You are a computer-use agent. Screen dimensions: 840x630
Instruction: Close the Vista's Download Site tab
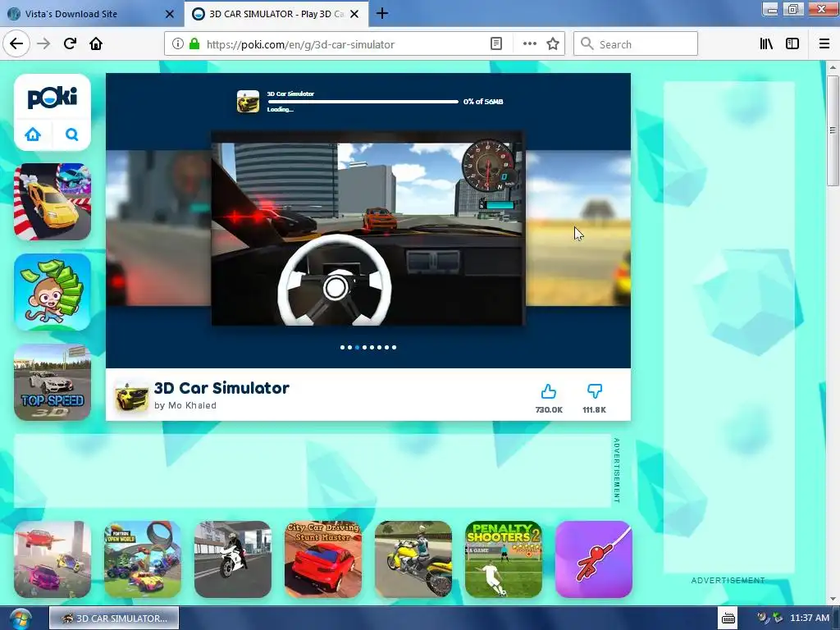[x=169, y=14]
